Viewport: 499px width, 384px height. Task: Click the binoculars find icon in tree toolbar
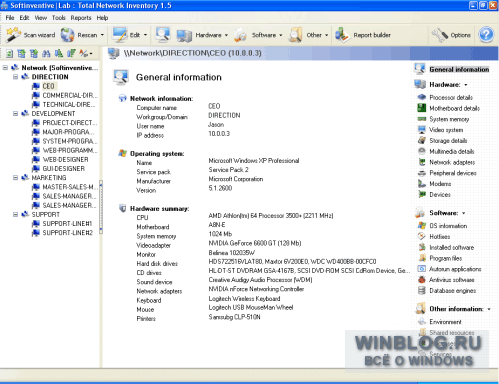click(46, 53)
